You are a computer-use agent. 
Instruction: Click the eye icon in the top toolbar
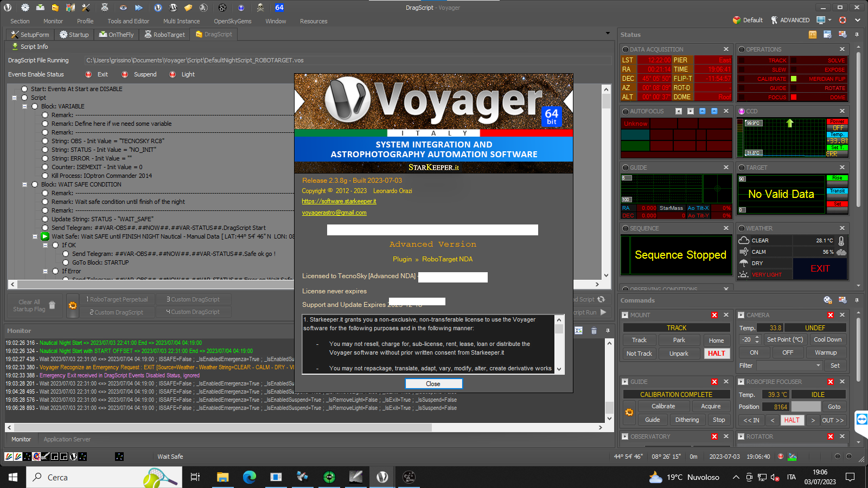[x=123, y=8]
